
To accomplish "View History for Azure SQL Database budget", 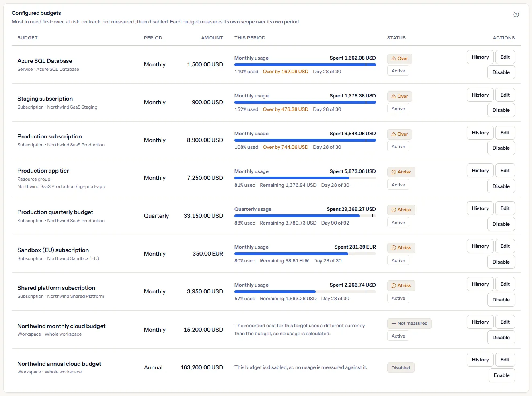I will (480, 57).
